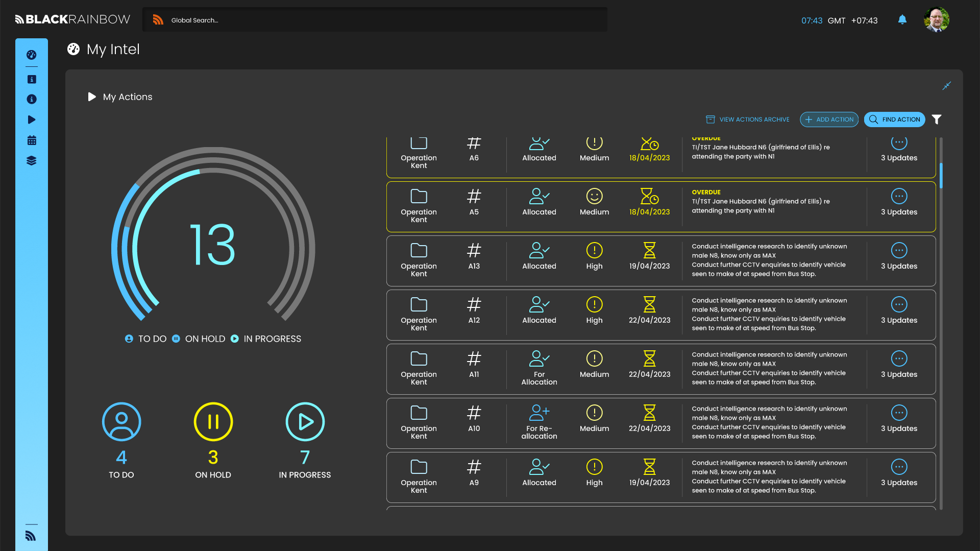
Task: Open the RSS feed icon at sidebar bottom
Action: [31, 536]
